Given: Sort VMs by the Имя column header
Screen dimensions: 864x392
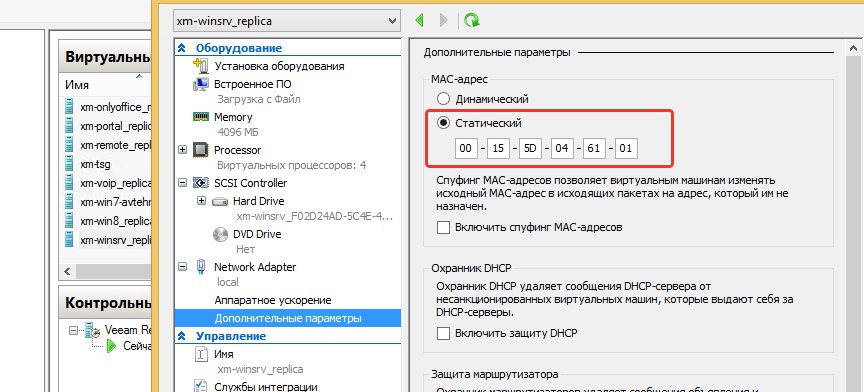Looking at the screenshot, I should (x=77, y=85).
